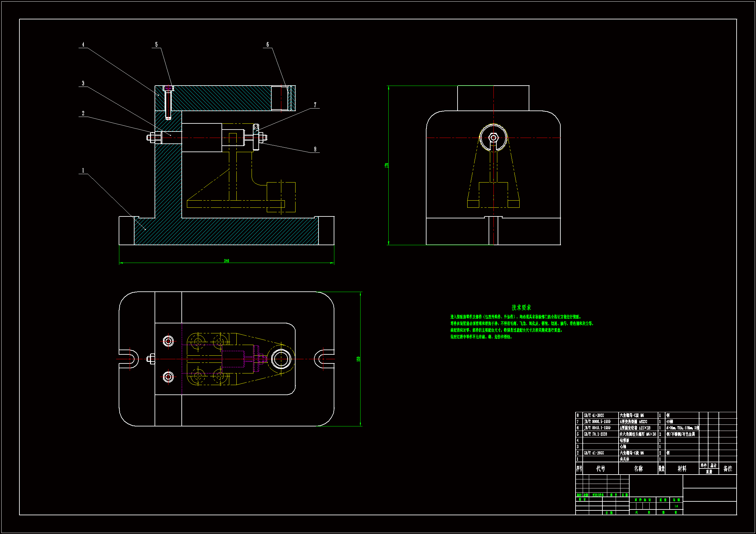The height and width of the screenshot is (534, 756).
Task: Select callout number 8 leader label
Action: coord(315,149)
